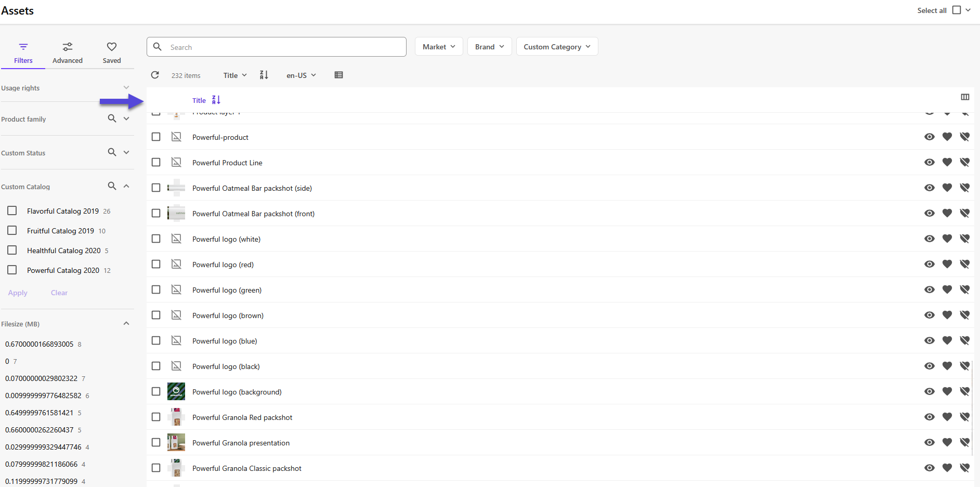Viewport: 980px width, 487px height.
Task: Switch to table view layout icon
Action: (338, 75)
